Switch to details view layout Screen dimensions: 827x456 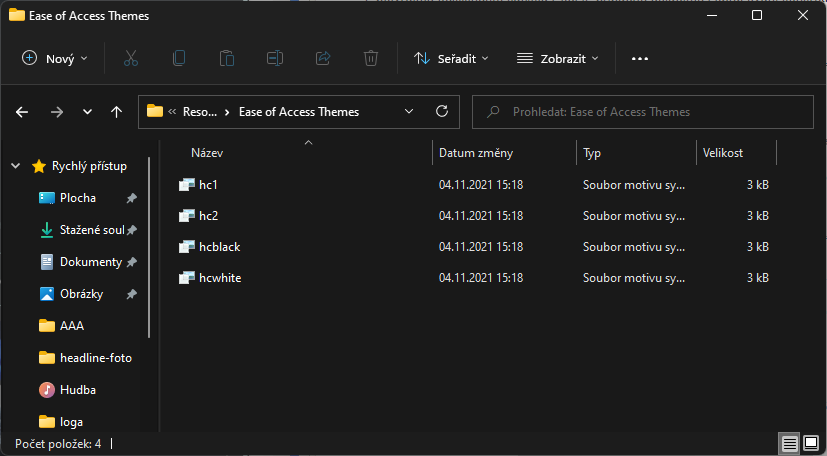pos(789,443)
